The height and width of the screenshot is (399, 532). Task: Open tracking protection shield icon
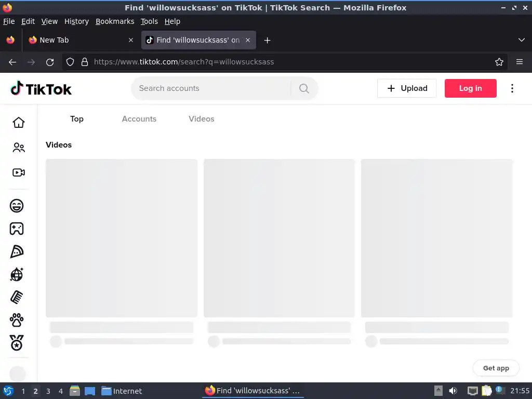pos(70,62)
